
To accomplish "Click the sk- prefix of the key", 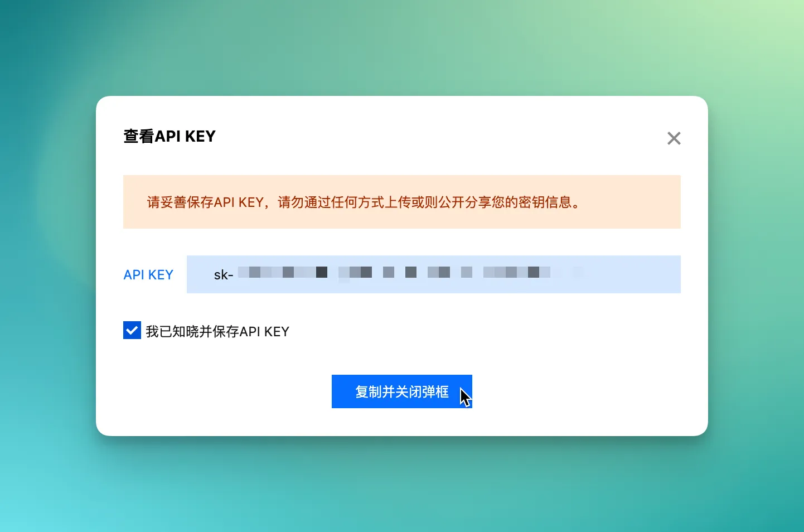I will [223, 274].
